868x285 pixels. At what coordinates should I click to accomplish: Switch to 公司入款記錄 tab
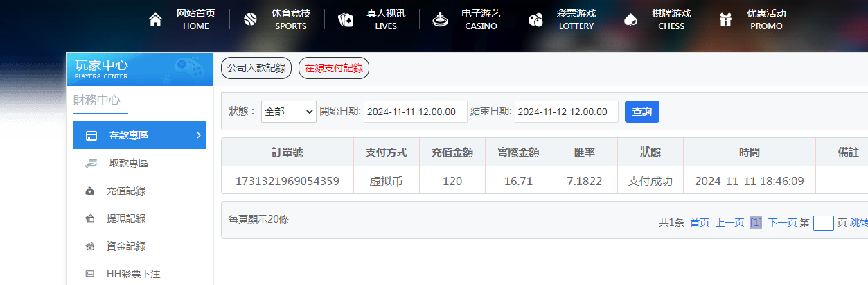256,68
